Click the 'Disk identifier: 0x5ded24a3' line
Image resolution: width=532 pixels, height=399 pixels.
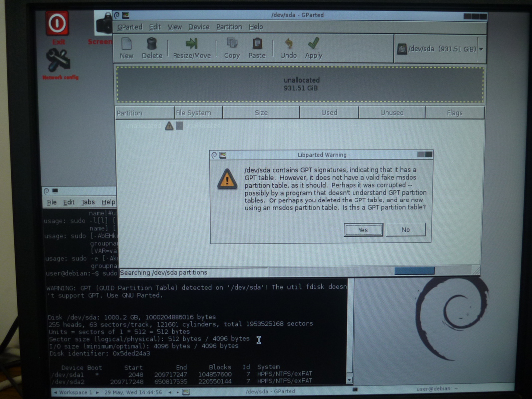pyautogui.click(x=100, y=354)
